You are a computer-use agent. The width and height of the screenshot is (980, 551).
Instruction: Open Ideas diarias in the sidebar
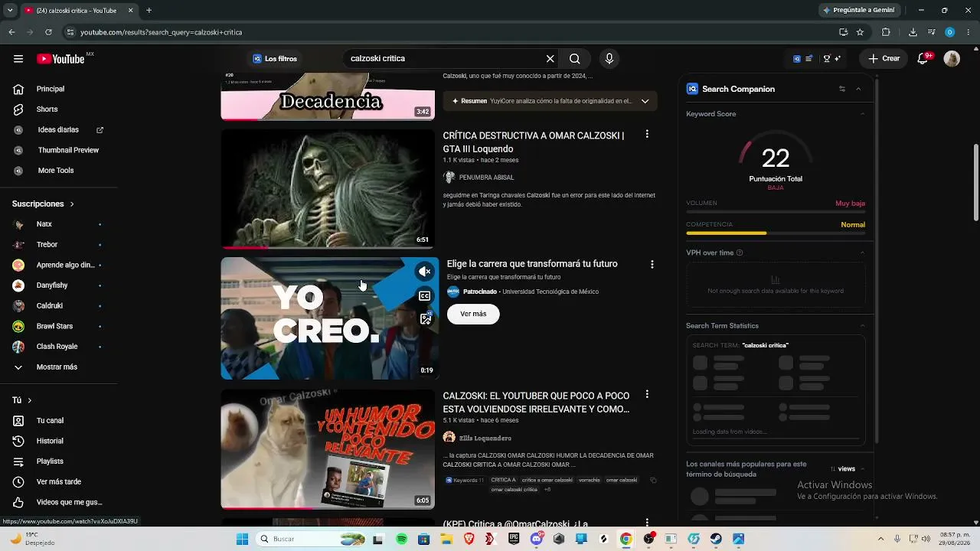[x=58, y=130]
